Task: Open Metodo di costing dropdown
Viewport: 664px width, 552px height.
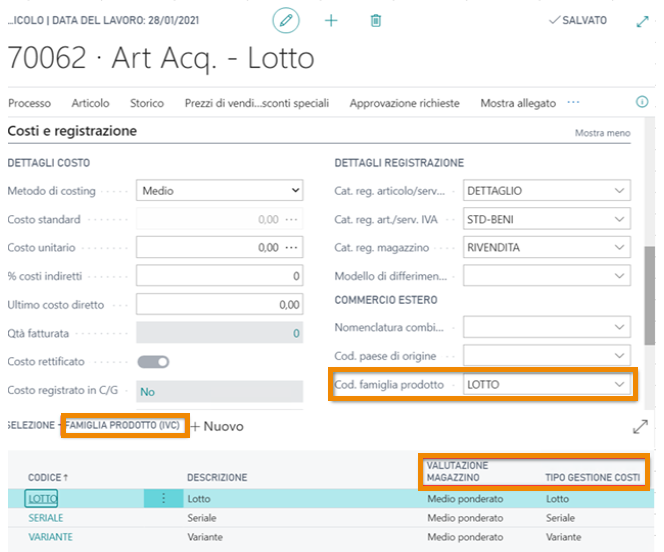Action: coord(219,190)
